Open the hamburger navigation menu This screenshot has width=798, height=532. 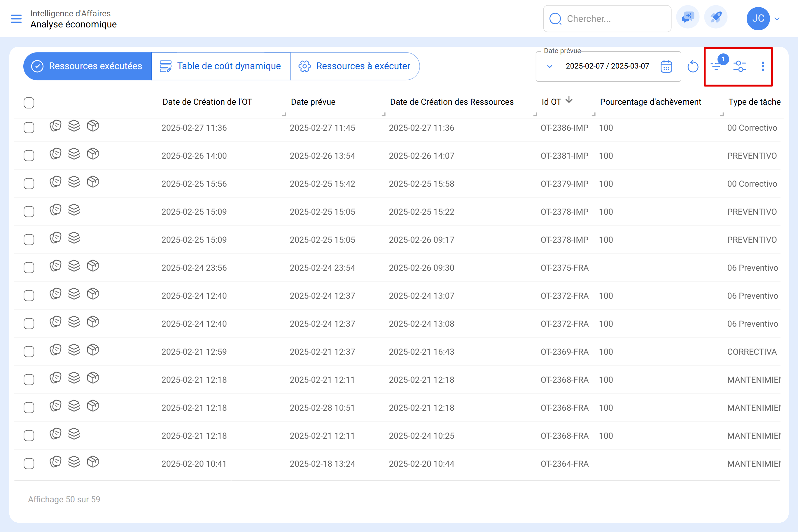coord(16,19)
